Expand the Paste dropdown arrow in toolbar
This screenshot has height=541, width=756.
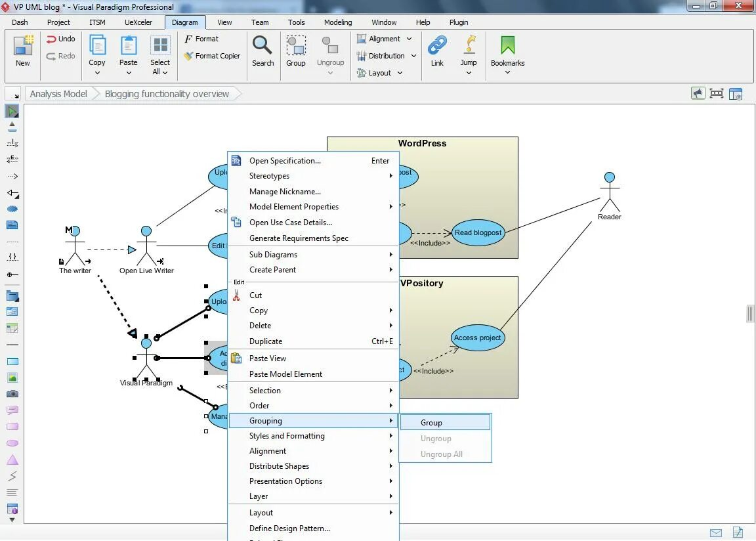point(129,73)
